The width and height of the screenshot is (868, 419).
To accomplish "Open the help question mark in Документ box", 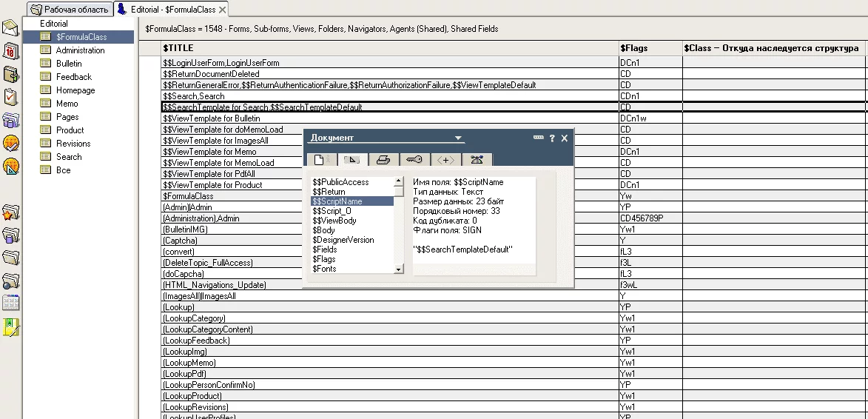I will pos(552,138).
